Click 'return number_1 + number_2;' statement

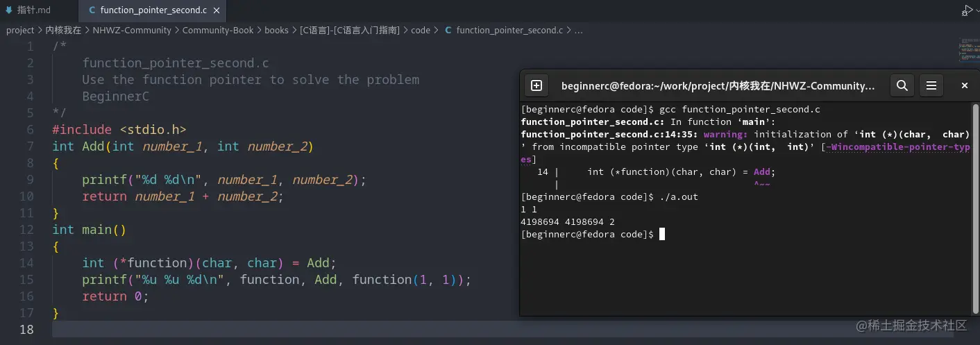point(183,196)
